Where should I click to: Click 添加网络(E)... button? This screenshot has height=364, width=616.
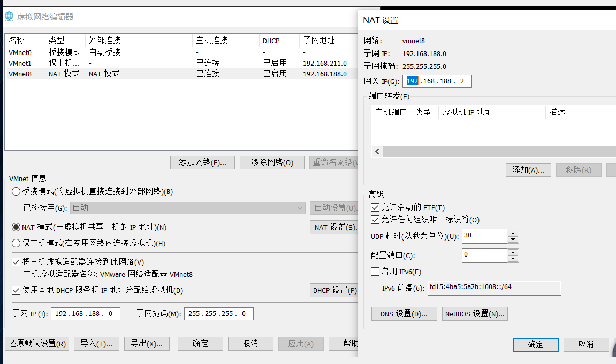[202, 162]
